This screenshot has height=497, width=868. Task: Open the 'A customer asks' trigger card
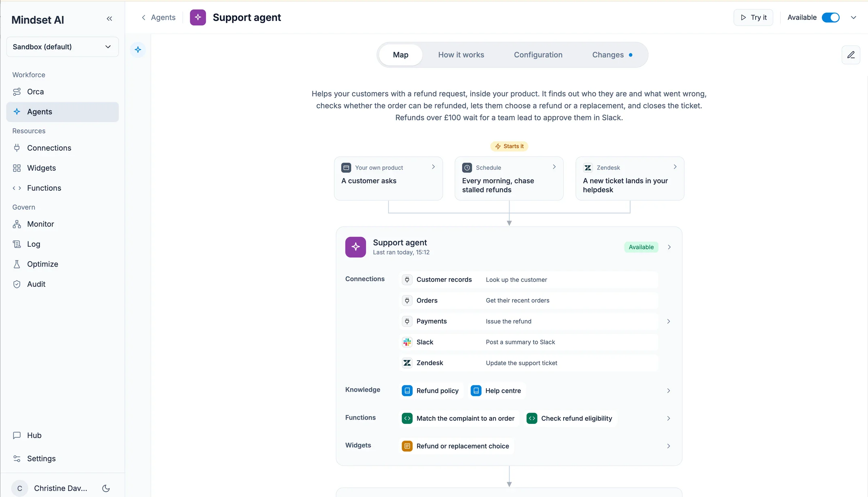(388, 178)
